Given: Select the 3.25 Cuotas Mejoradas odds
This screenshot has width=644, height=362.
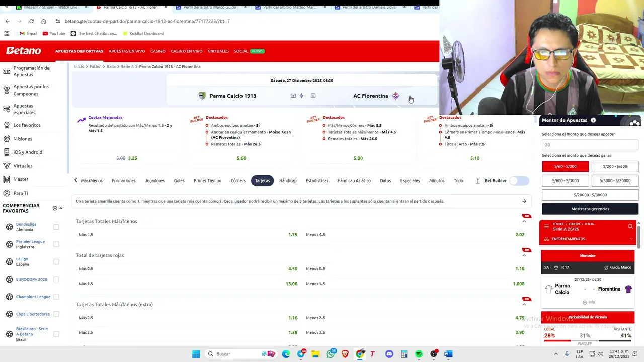Looking at the screenshot, I should pyautogui.click(x=132, y=158).
